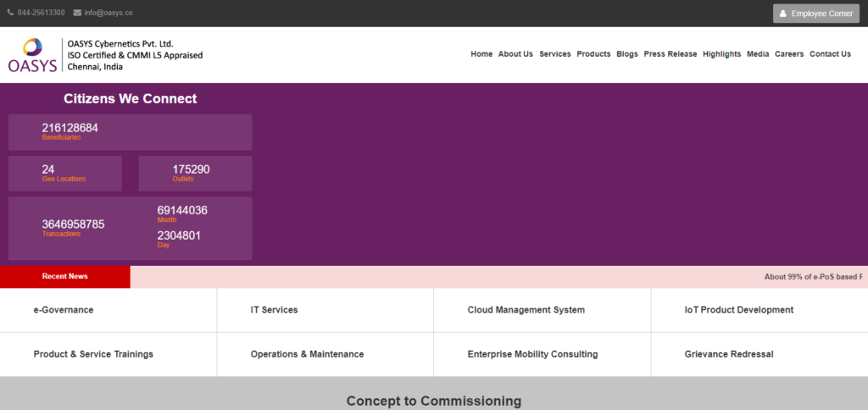Open Employee Corner
The height and width of the screenshot is (410, 868).
(x=816, y=14)
